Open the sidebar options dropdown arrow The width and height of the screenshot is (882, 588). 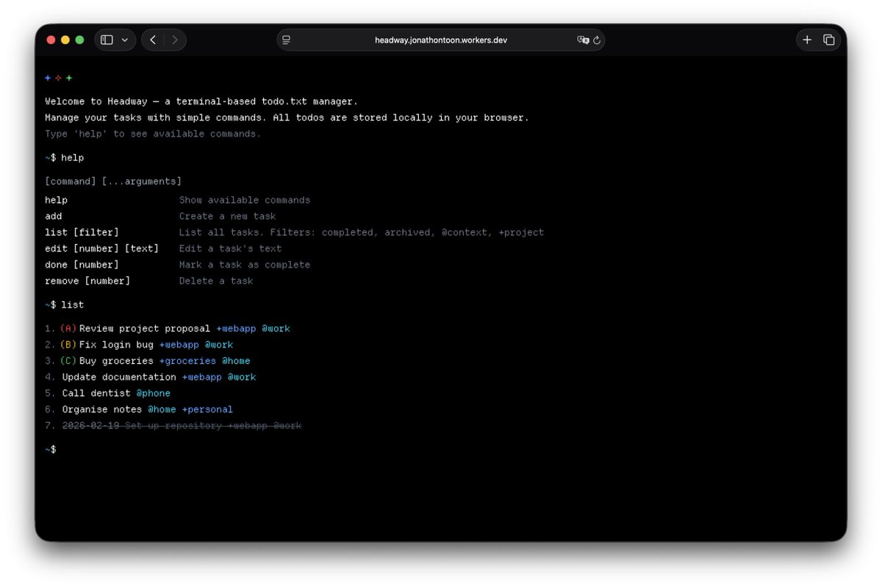click(x=124, y=40)
